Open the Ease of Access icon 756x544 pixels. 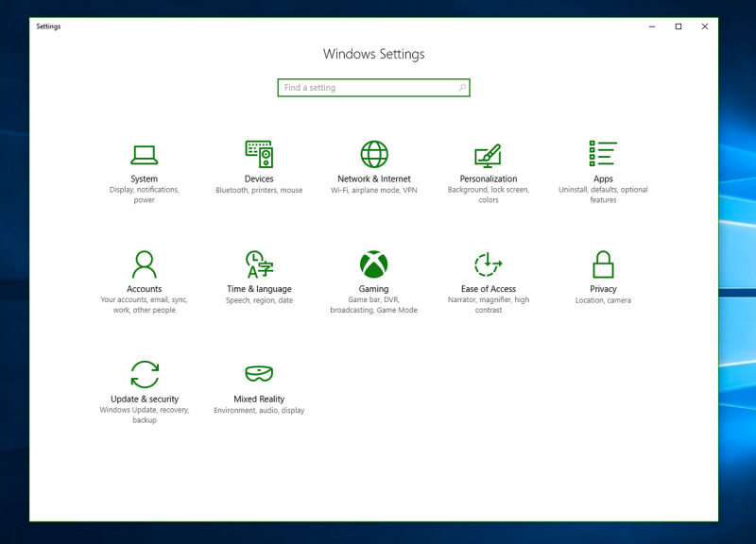488,264
